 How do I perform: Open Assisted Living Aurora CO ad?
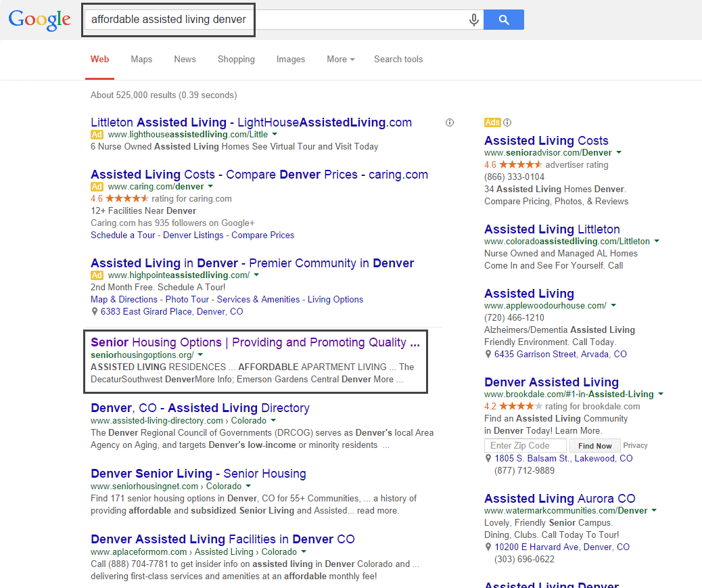559,499
